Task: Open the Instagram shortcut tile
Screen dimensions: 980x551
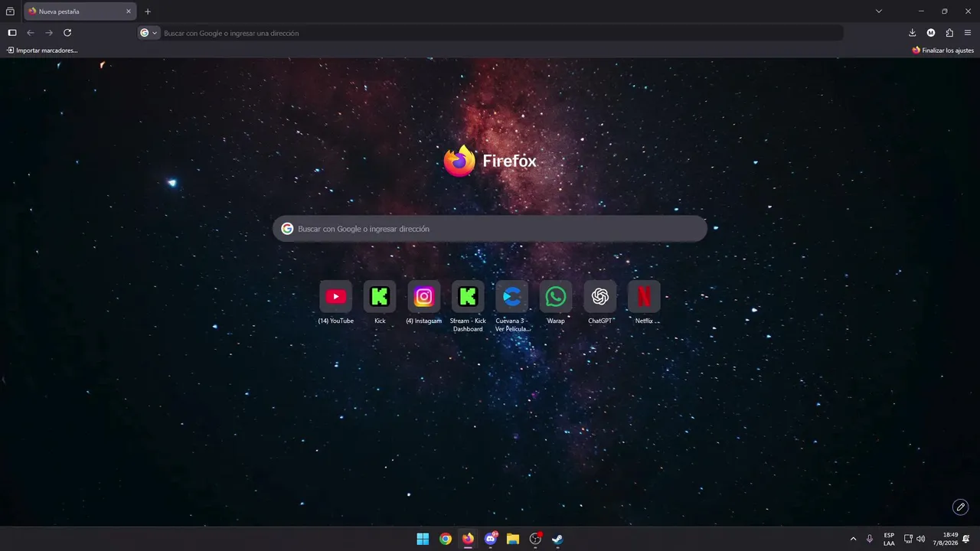Action: pyautogui.click(x=424, y=297)
